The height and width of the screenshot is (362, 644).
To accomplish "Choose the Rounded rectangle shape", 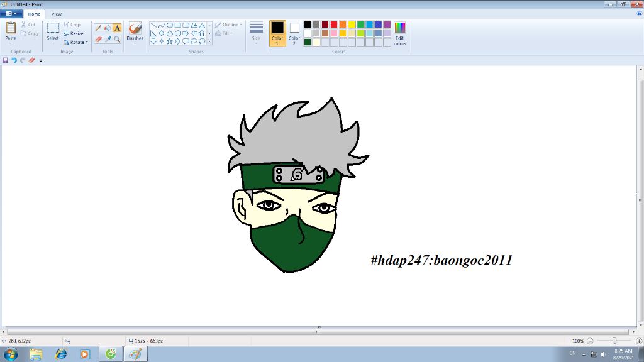I will click(186, 25).
